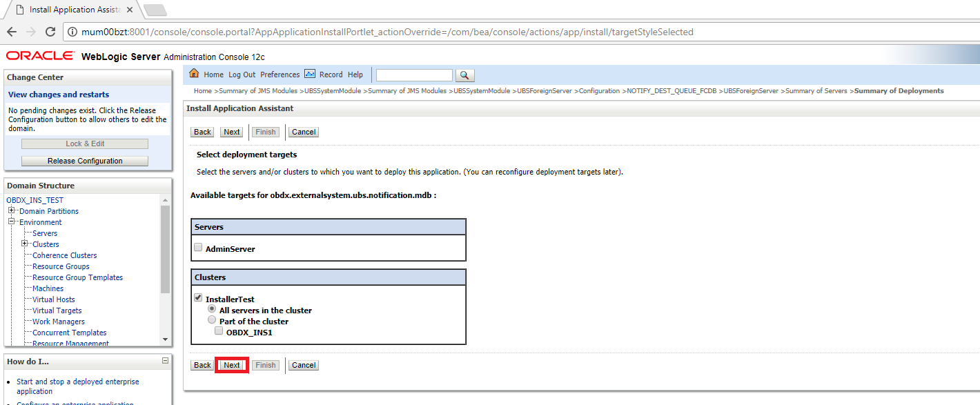Screen dimensions: 980x405
Task: Open Summary of Servers breadcrumb
Action: pos(816,91)
